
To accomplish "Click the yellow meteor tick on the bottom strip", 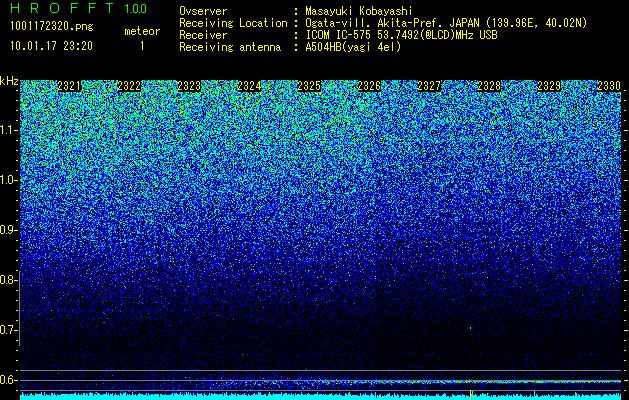I will [x=470, y=395].
